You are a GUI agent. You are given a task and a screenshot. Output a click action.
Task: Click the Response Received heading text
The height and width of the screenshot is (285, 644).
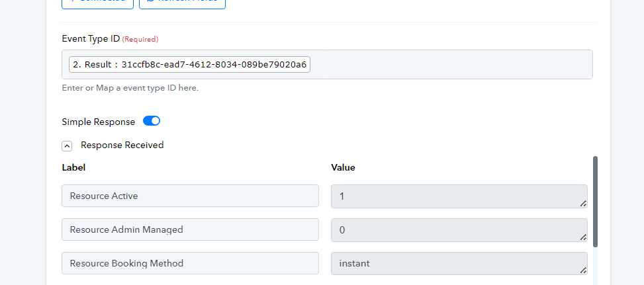click(122, 145)
